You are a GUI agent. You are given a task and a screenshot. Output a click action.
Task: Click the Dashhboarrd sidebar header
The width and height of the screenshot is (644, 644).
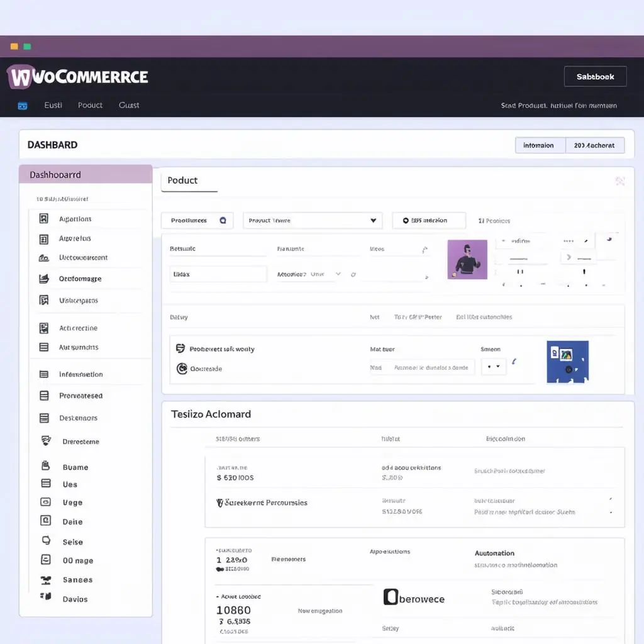(86, 175)
